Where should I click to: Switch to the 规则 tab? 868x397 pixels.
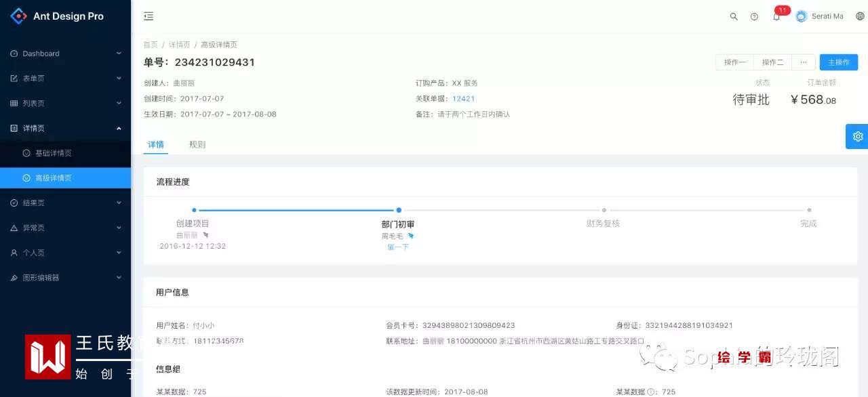click(197, 144)
